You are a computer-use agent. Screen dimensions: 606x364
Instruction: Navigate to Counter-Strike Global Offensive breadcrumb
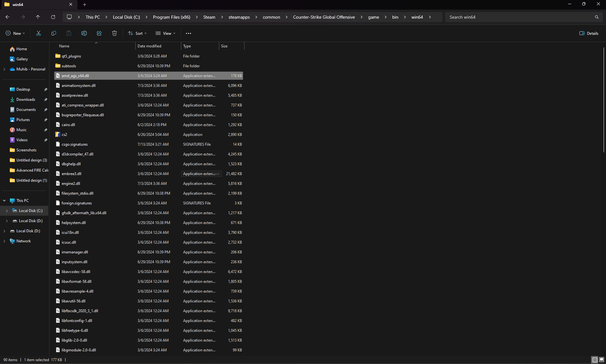pos(324,17)
